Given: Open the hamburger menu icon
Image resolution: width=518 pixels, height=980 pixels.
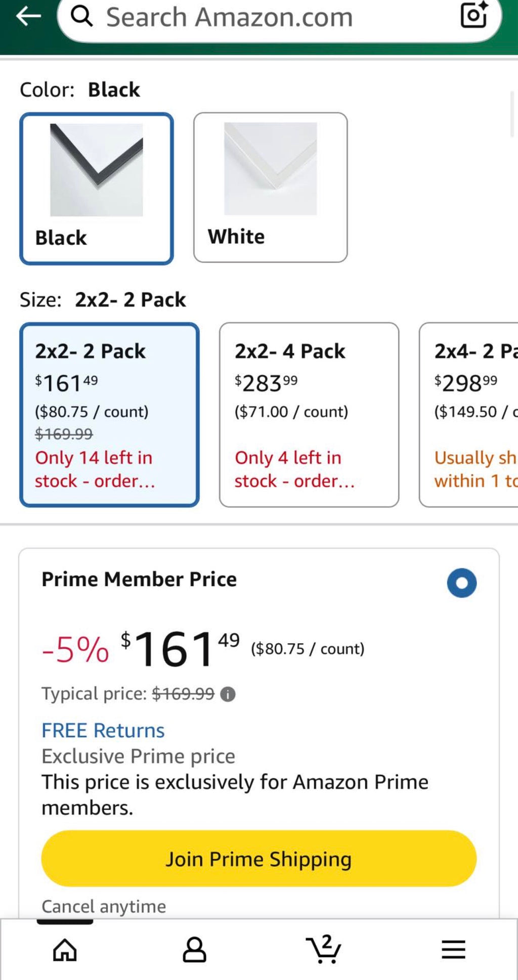Looking at the screenshot, I should coord(453,949).
